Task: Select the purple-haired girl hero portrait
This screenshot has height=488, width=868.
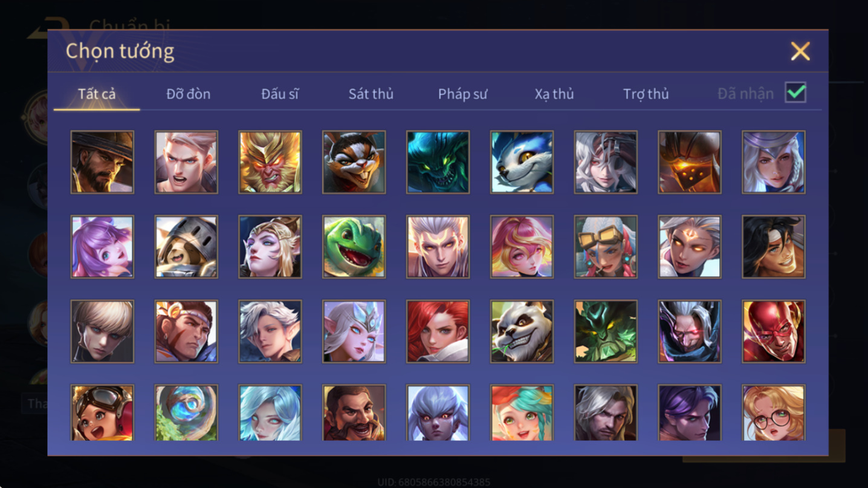Action: (102, 247)
